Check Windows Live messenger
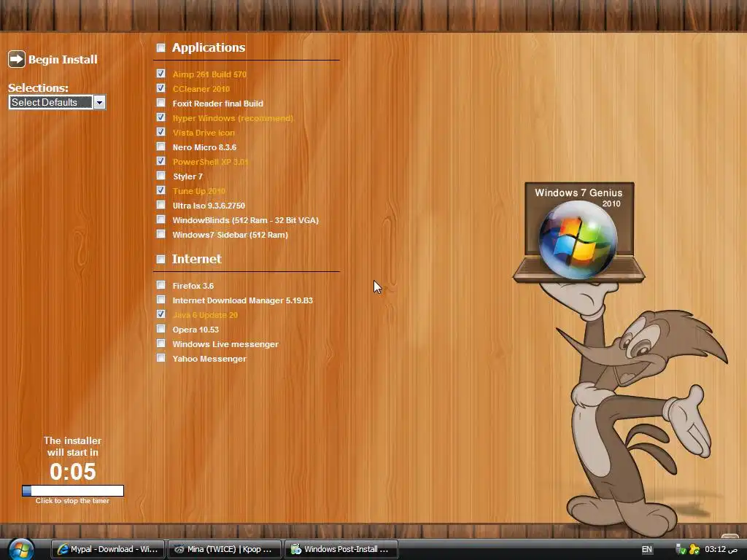 coord(161,343)
